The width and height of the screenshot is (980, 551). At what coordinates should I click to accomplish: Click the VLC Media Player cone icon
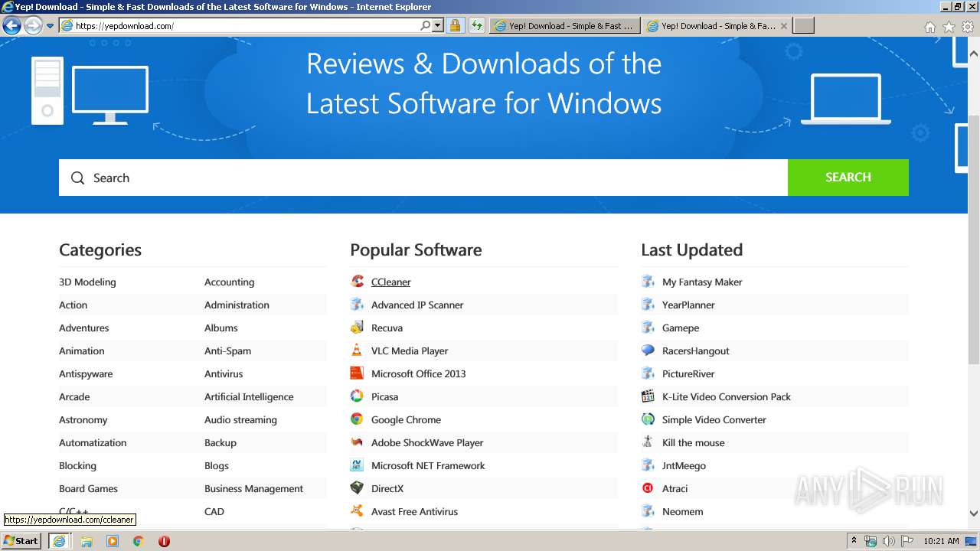click(x=357, y=350)
